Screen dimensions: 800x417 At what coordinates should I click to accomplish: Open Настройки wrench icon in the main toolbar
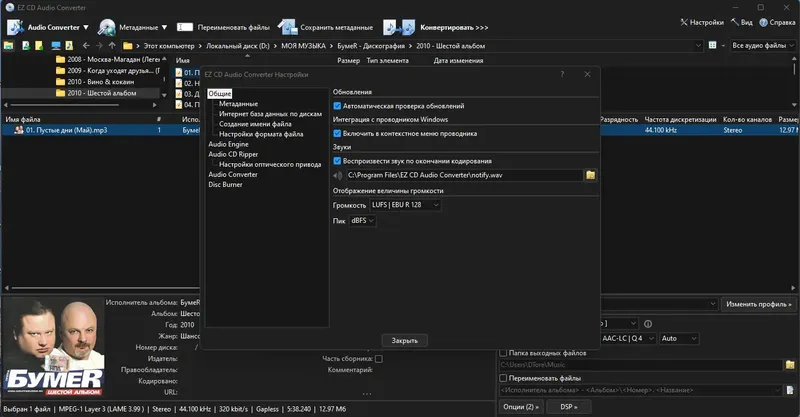pos(684,22)
